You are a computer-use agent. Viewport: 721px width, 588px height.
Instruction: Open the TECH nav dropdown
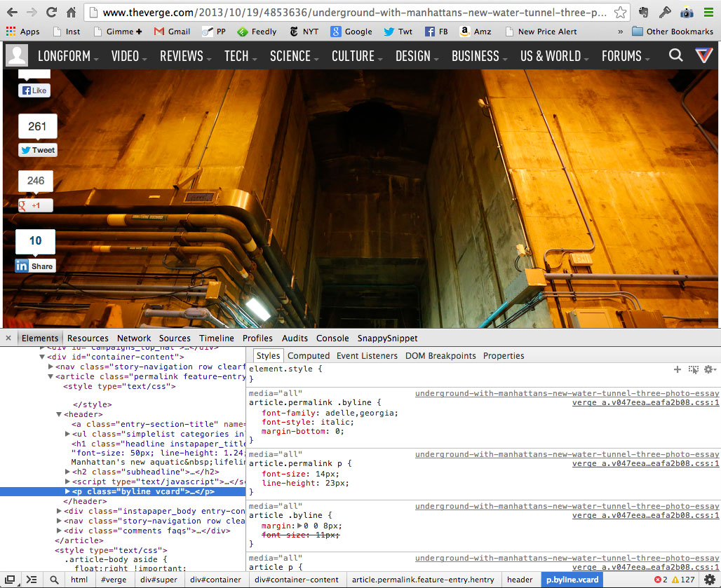(240, 56)
